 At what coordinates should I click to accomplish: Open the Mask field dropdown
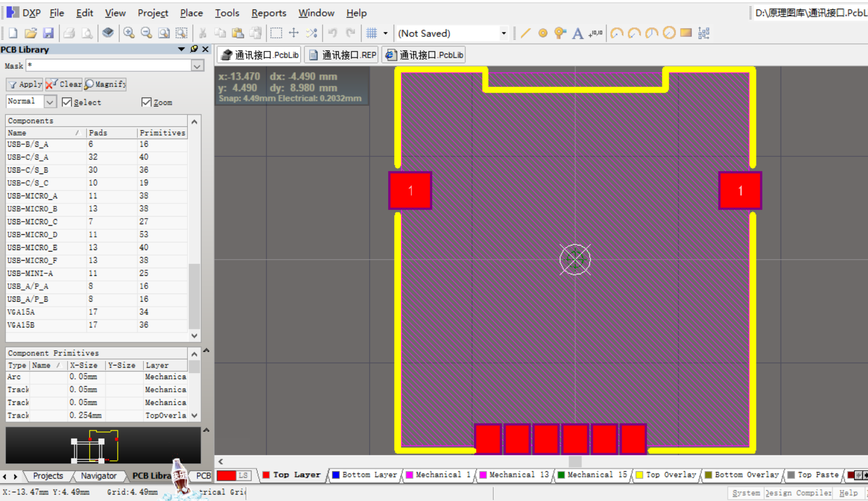pos(197,66)
